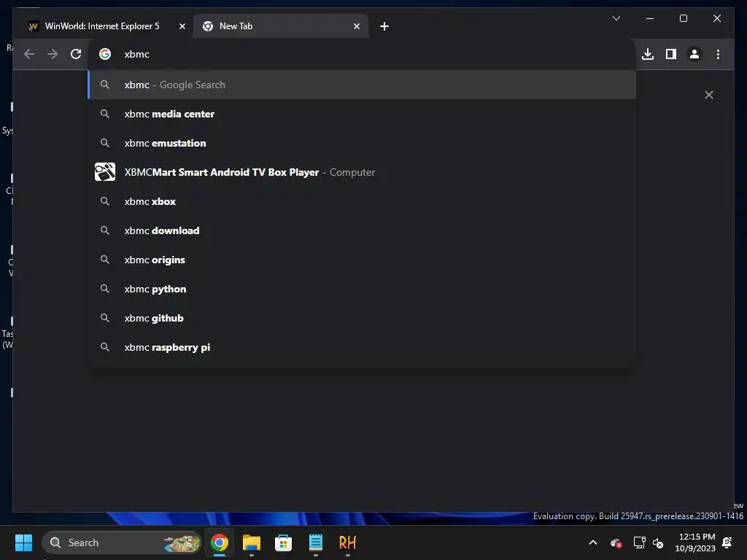Pick xbmc origins suggestion
The height and width of the screenshot is (560, 747).
point(362,260)
